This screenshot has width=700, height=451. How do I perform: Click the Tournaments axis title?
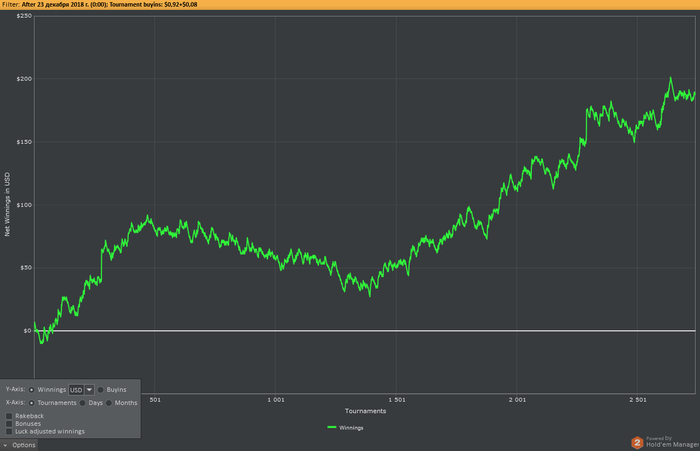[x=365, y=411]
